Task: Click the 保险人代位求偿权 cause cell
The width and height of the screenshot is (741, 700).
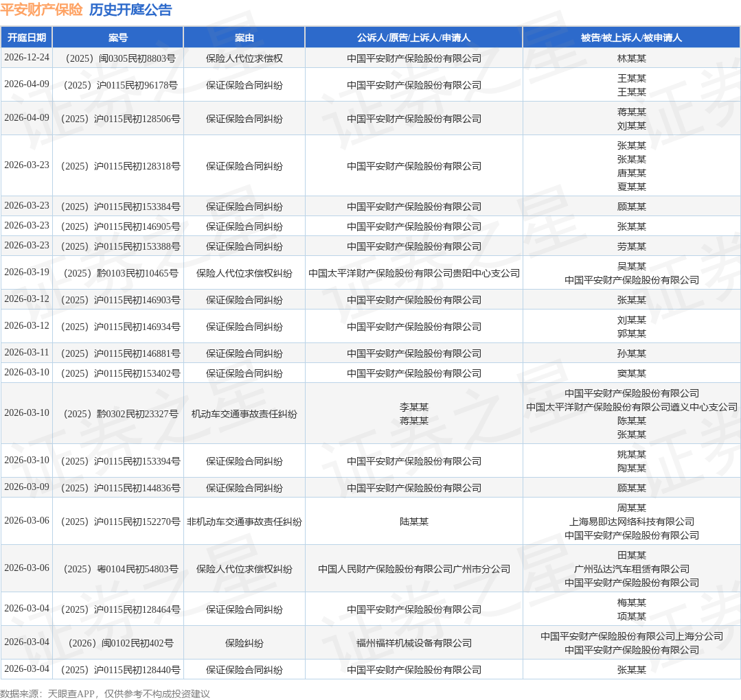Action: 244,58
